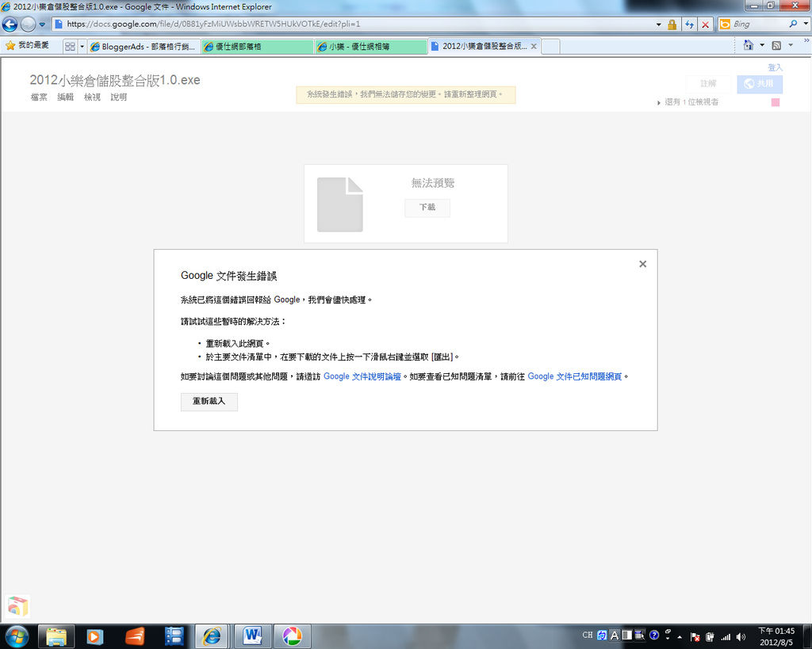Refresh the page using address bar refresh icon
The width and height of the screenshot is (812, 649).
click(x=689, y=25)
